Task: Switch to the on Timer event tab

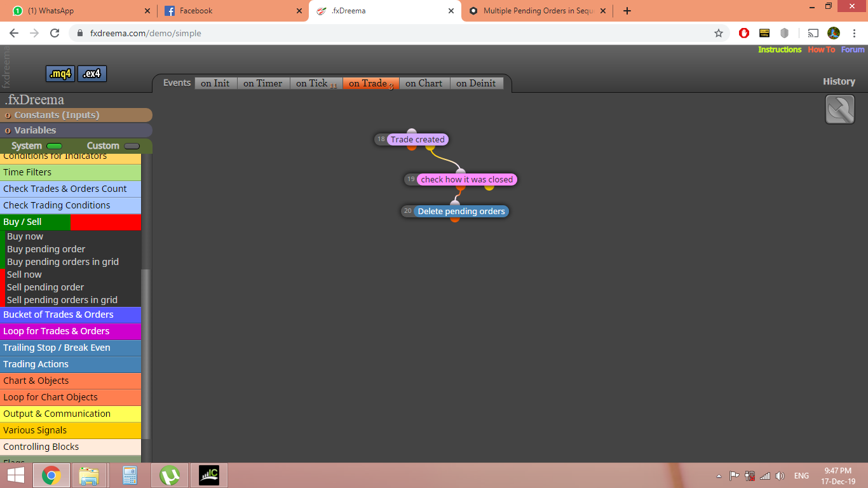Action: pyautogui.click(x=263, y=83)
